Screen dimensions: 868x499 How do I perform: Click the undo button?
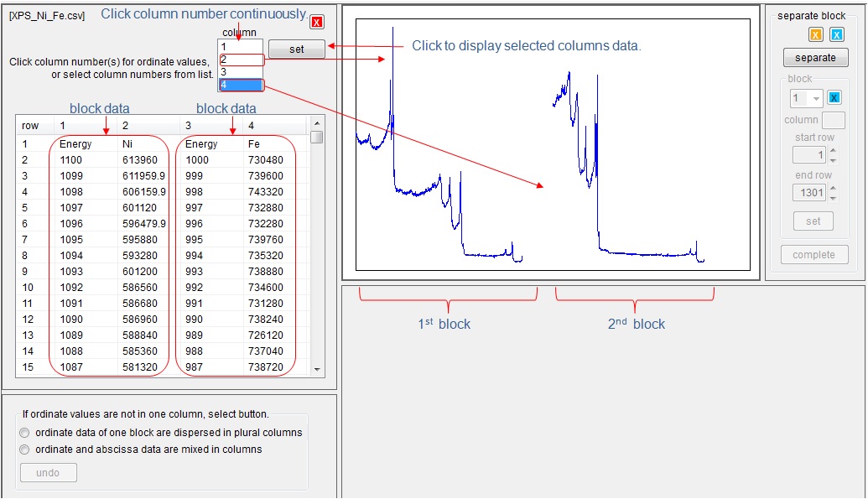[48, 473]
